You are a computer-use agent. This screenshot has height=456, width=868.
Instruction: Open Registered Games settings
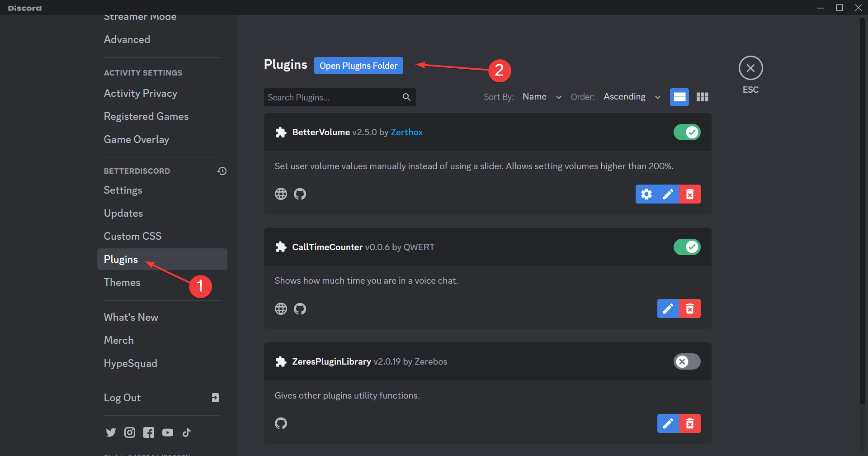(x=162, y=116)
